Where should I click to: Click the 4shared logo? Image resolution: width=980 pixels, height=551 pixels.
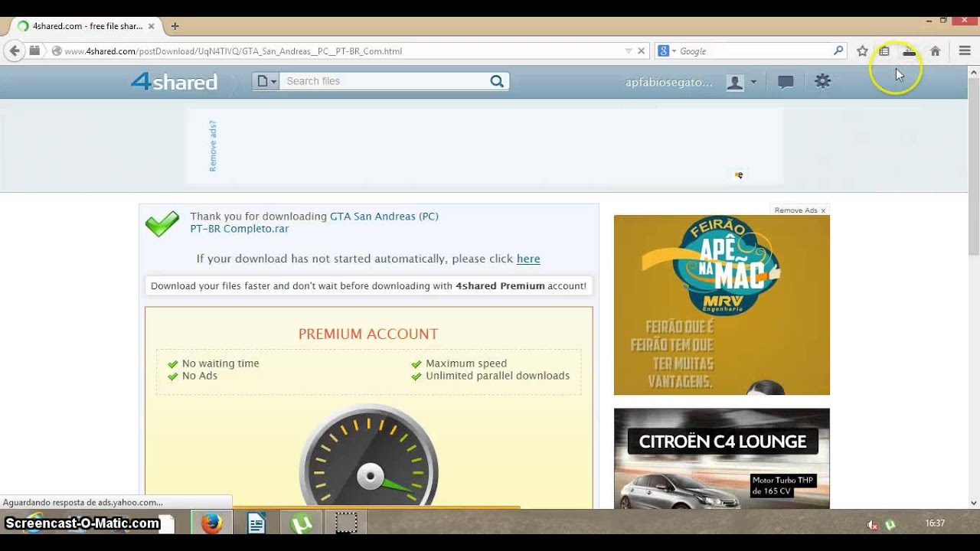click(174, 81)
